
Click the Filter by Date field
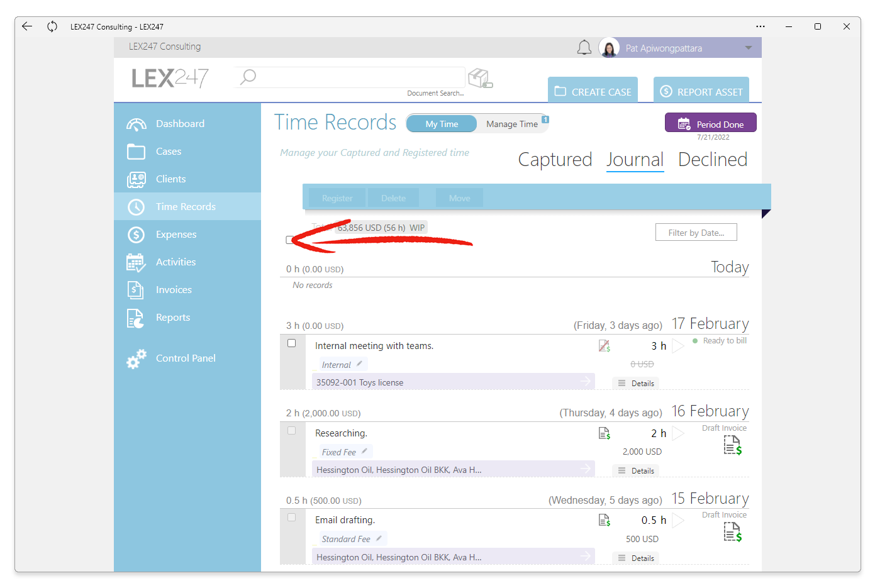tap(696, 233)
